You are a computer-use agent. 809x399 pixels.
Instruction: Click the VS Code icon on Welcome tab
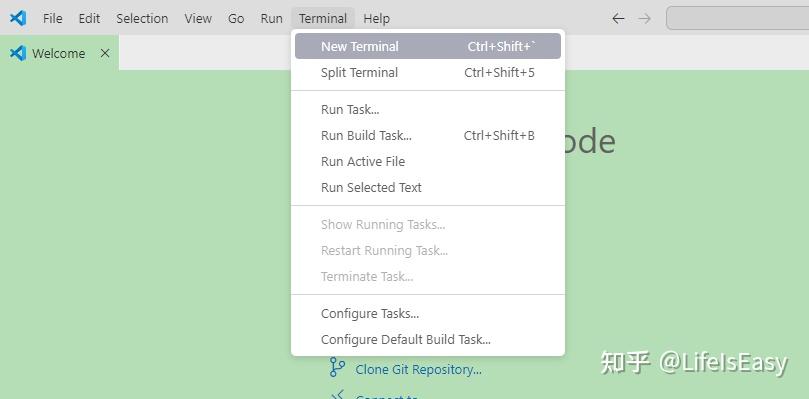point(18,53)
